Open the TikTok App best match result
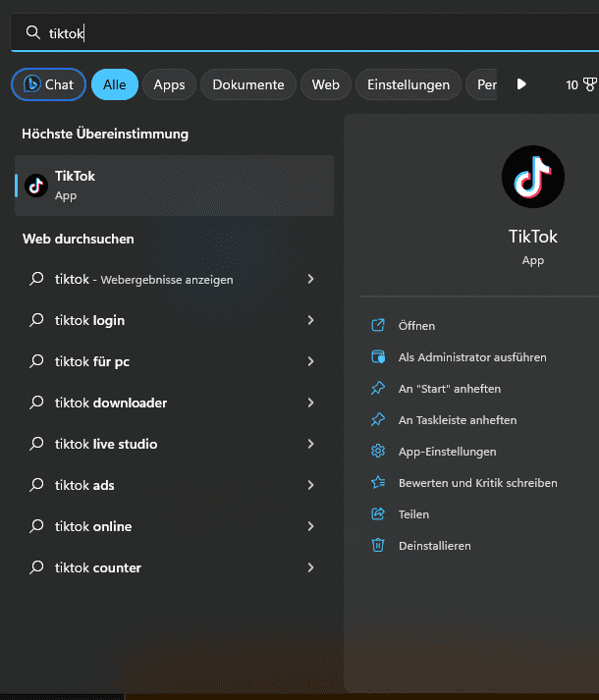The image size is (599, 700). 174,186
